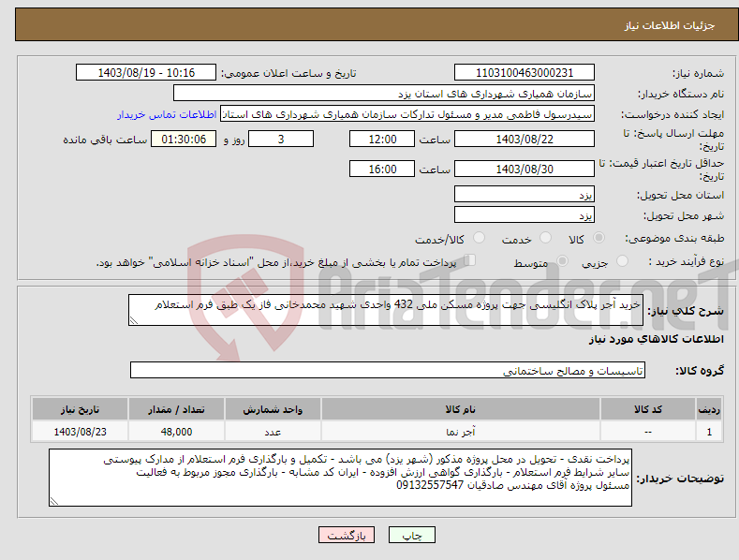Click the general description text area
Viewport: 739px width, 560px height.
386,310
